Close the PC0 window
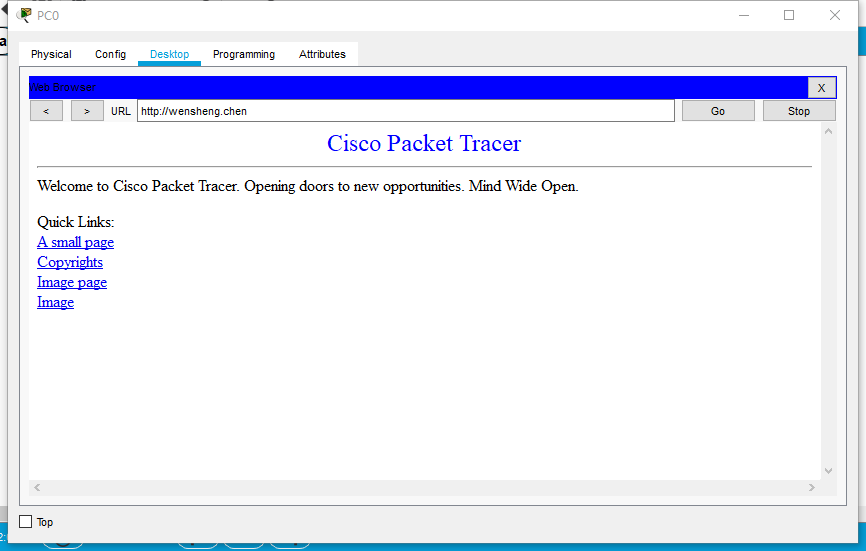 835,15
